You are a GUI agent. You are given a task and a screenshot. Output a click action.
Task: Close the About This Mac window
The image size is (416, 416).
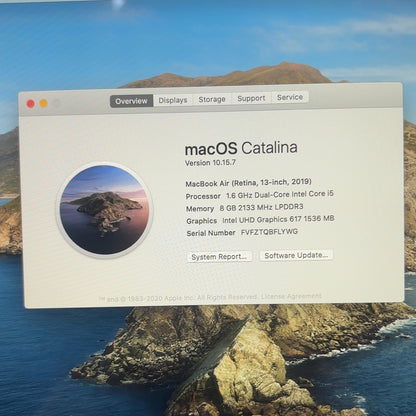click(31, 104)
